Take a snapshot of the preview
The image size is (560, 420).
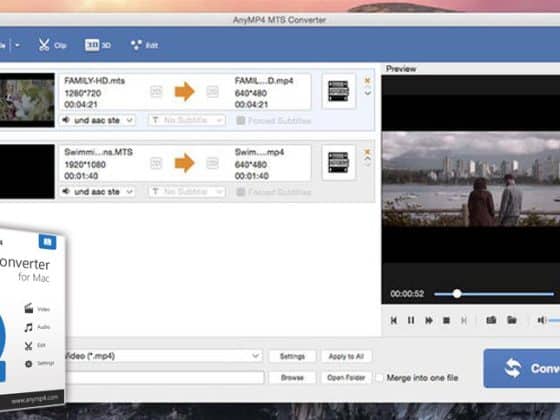491,320
